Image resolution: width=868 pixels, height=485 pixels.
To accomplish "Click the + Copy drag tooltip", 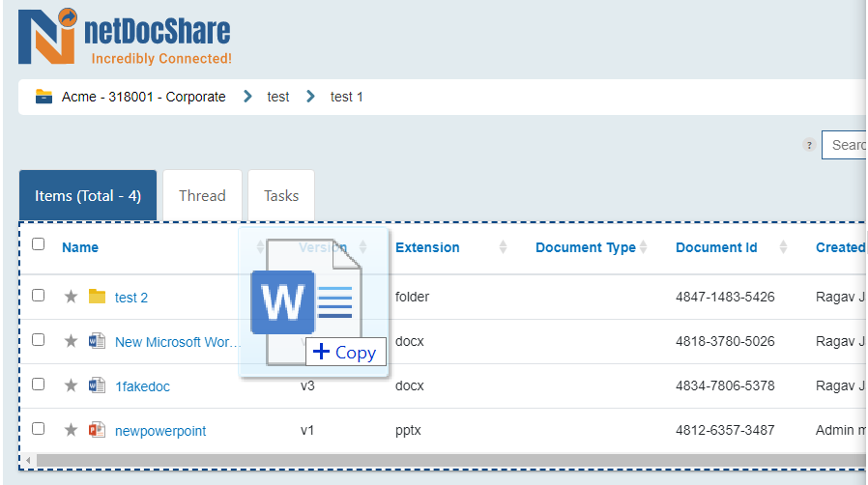I will click(x=345, y=352).
